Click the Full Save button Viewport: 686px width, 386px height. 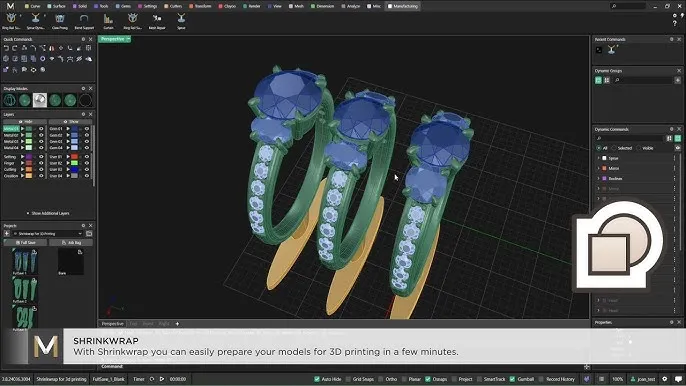pos(25,242)
